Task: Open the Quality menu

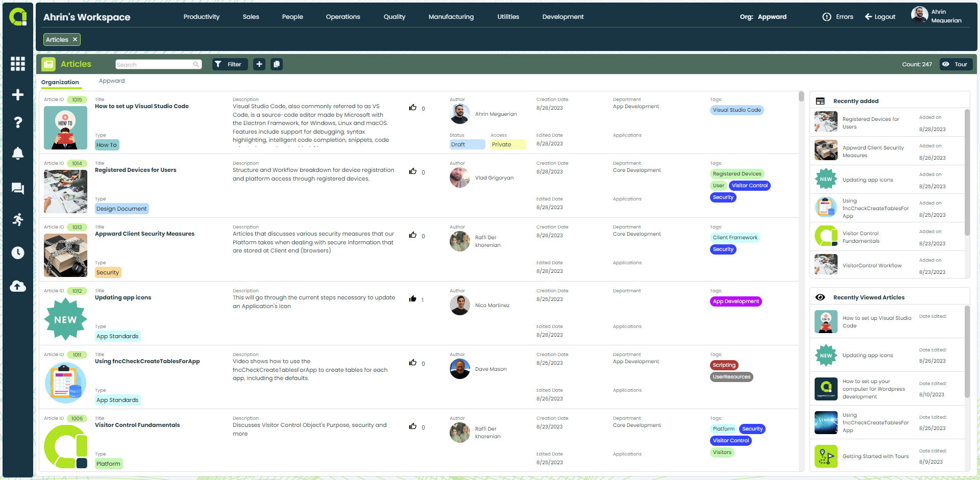Action: click(x=395, y=17)
